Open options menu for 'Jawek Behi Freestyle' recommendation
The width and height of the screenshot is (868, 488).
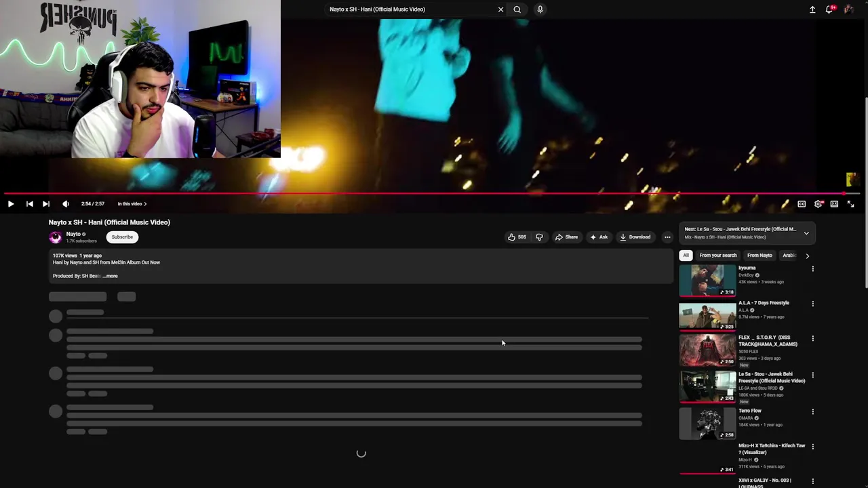tap(812, 375)
